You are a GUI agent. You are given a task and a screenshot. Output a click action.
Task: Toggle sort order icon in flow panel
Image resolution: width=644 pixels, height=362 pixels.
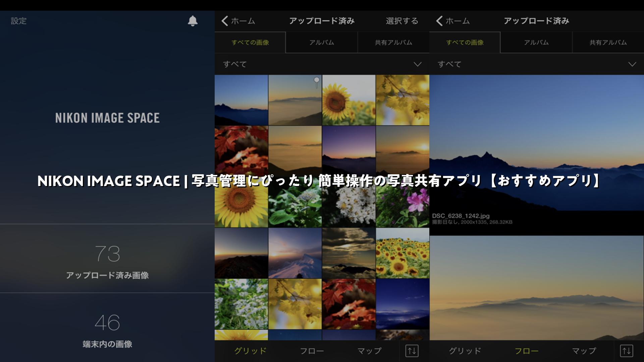[x=627, y=351]
